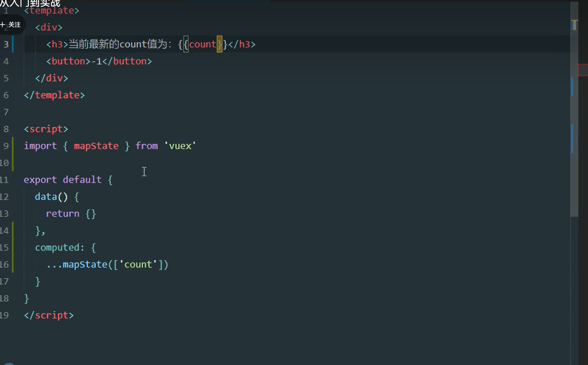
Task: Click 'import' keyword on line 9
Action: (40, 146)
